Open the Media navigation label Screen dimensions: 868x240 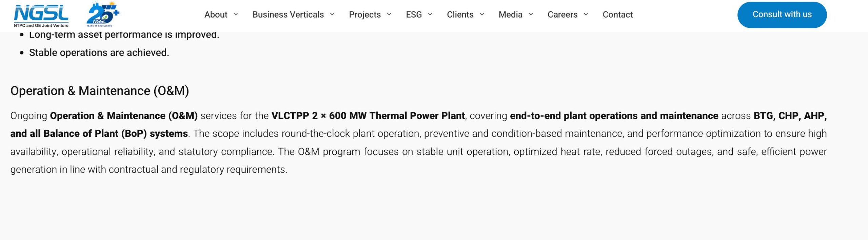click(x=510, y=15)
